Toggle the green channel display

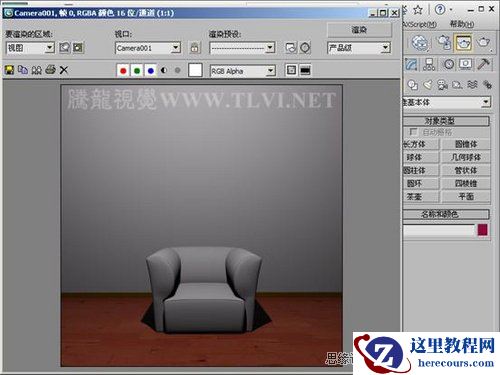tap(137, 70)
